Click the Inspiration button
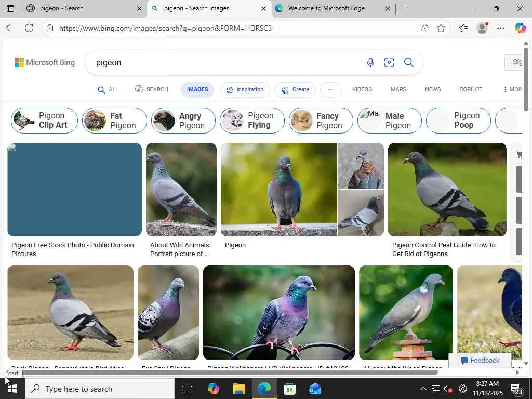Screen dimensions: 532x399 pyautogui.click(x=245, y=90)
